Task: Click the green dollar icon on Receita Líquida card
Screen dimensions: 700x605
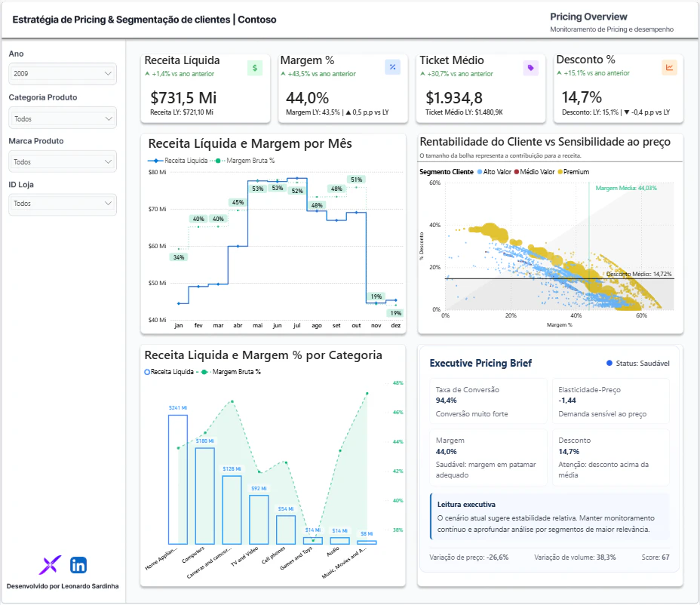Action: (x=255, y=68)
